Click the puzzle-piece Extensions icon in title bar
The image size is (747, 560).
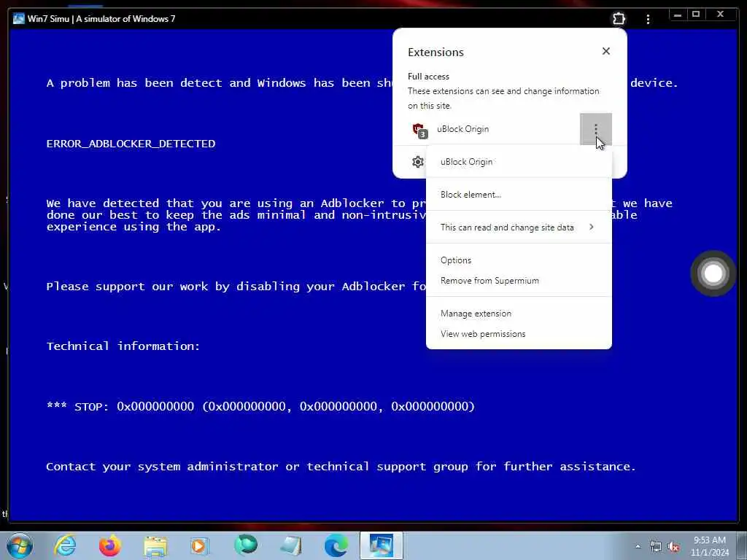click(x=619, y=18)
